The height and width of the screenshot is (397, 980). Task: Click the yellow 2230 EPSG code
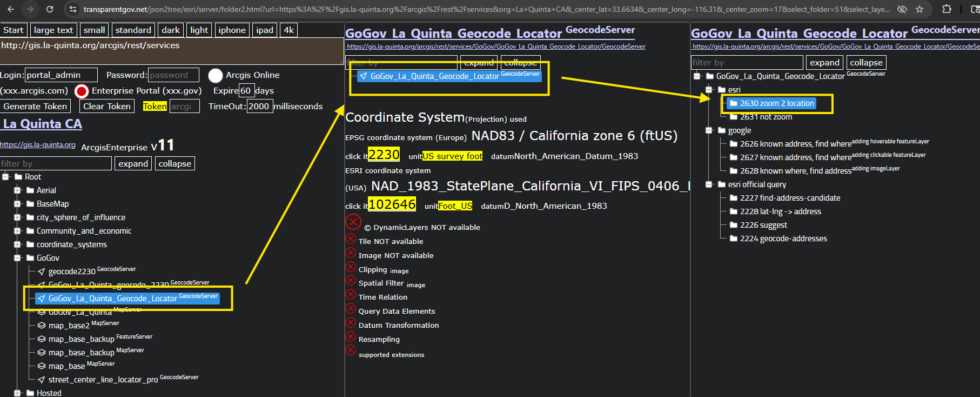pos(384,155)
